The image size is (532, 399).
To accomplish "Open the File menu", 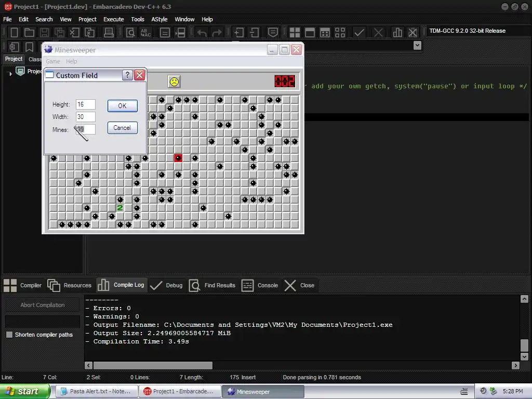I will point(7,19).
